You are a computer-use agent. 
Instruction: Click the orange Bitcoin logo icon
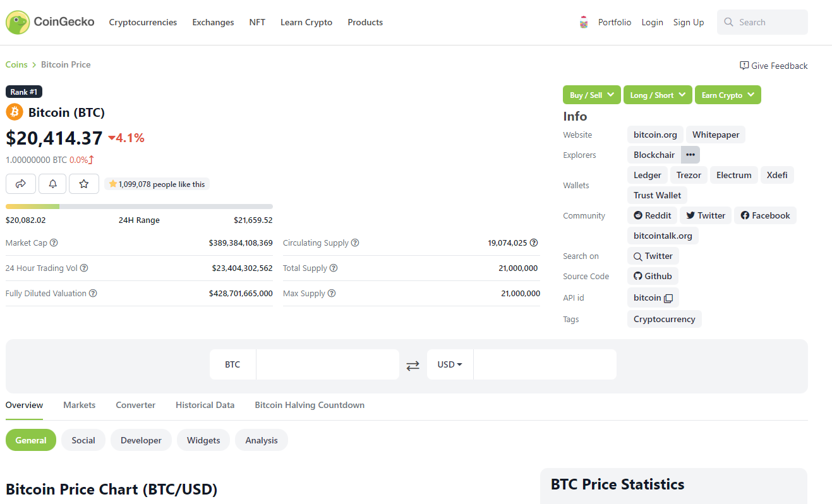coord(14,112)
